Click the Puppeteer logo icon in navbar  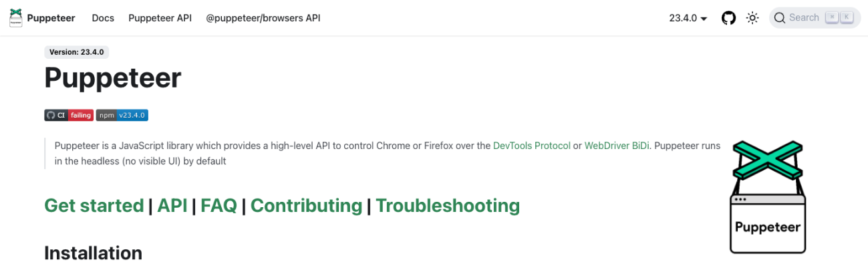tap(15, 18)
